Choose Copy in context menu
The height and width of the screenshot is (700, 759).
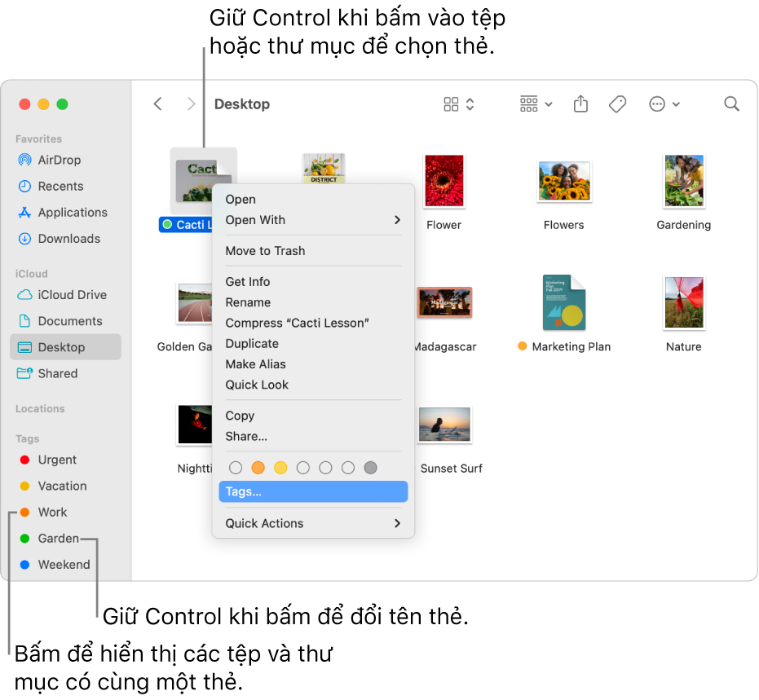click(313, 416)
